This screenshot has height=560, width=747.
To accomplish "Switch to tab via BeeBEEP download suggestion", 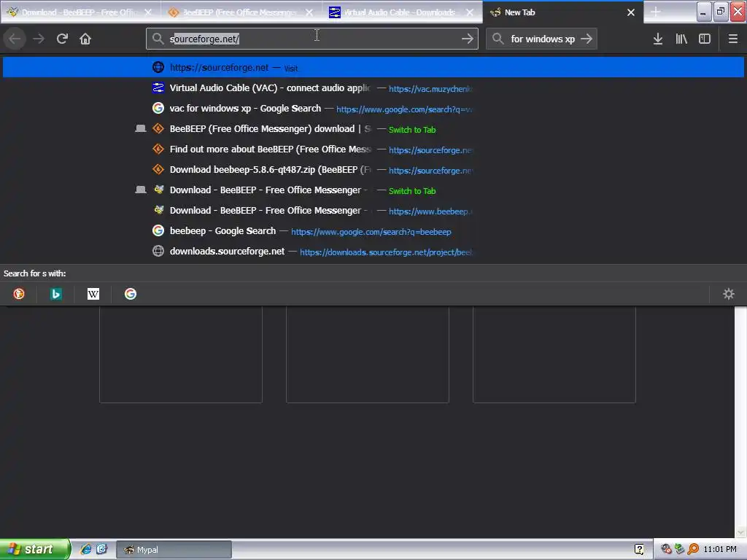I will tap(373, 128).
